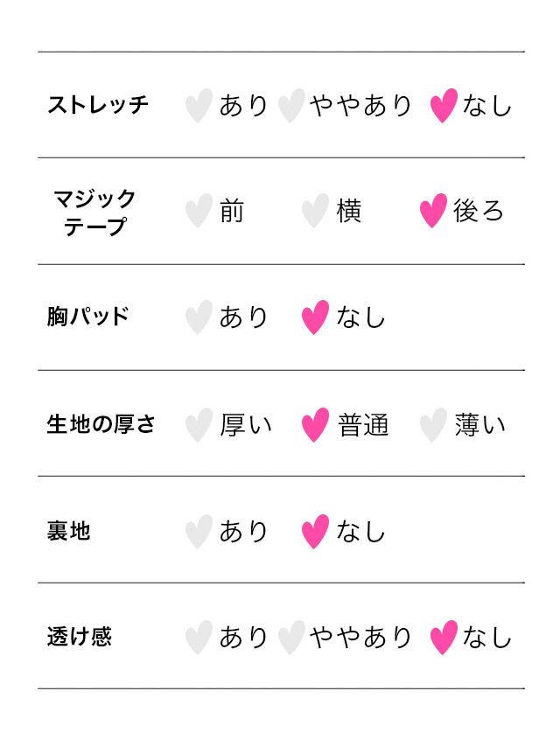The width and height of the screenshot is (560, 747).
Task: Choose the 透け感 あり gray heart
Action: 199,638
